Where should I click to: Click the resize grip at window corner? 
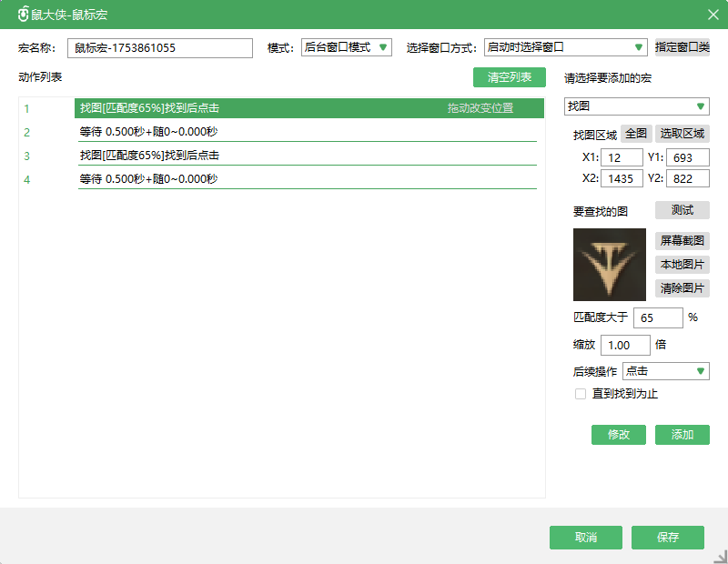[x=720, y=556]
